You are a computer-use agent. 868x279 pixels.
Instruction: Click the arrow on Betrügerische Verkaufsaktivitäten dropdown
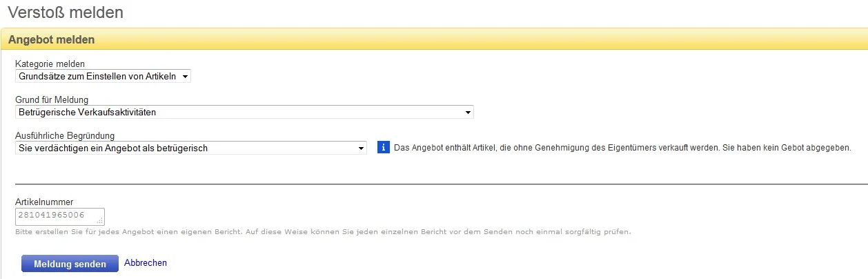(468, 112)
